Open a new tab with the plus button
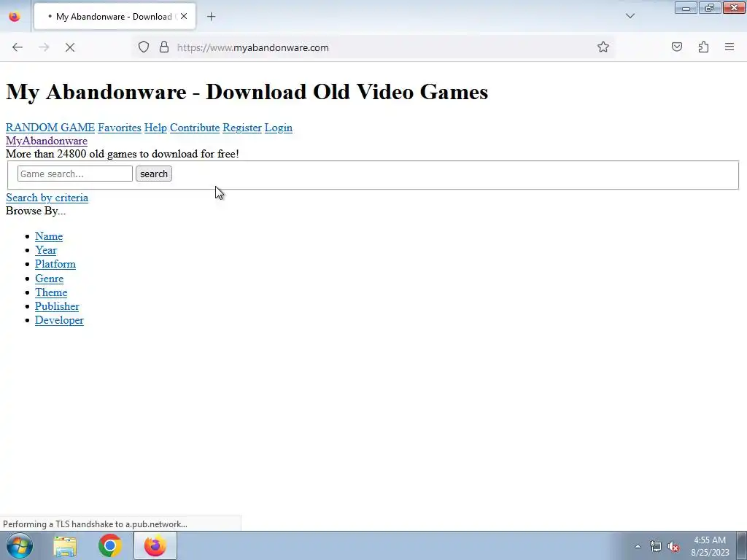Screen dimensions: 747x560 coord(211,17)
